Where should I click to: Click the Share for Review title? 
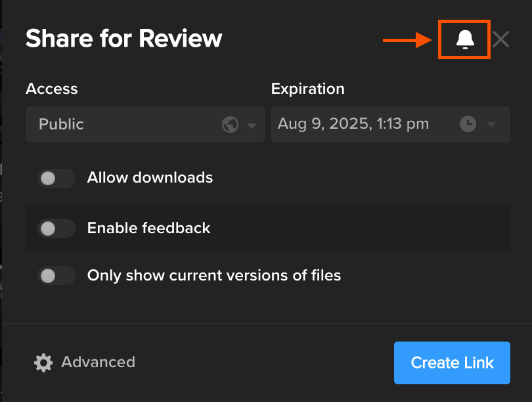point(123,38)
